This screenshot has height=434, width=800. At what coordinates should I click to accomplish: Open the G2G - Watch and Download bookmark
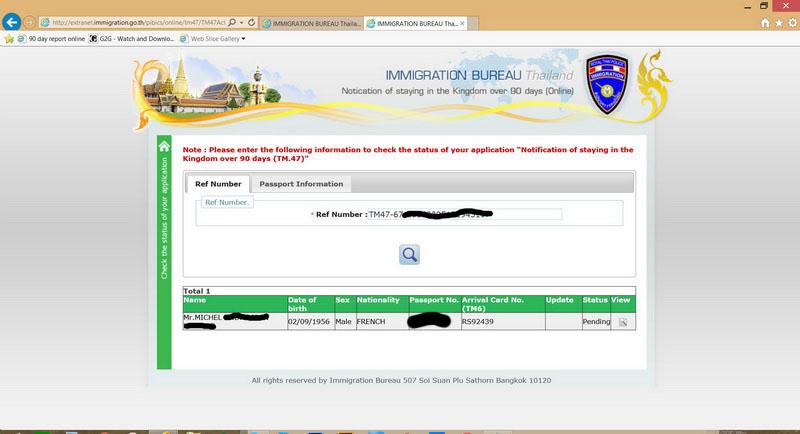pos(132,39)
